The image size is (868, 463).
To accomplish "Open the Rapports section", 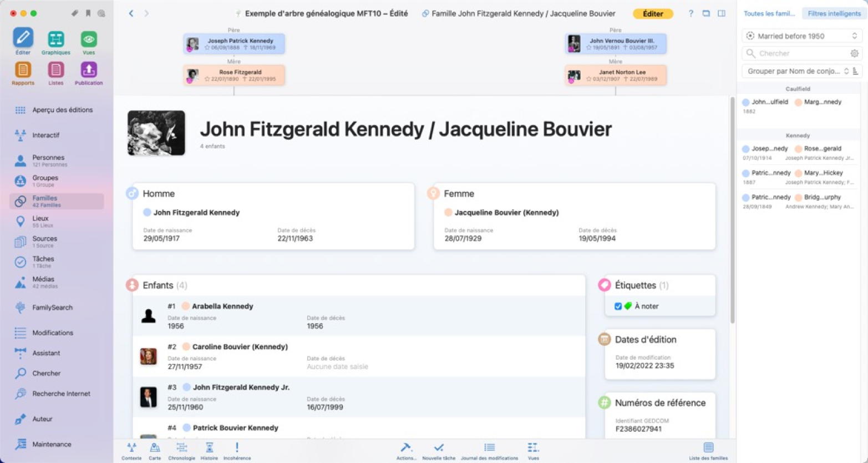I will (23, 73).
